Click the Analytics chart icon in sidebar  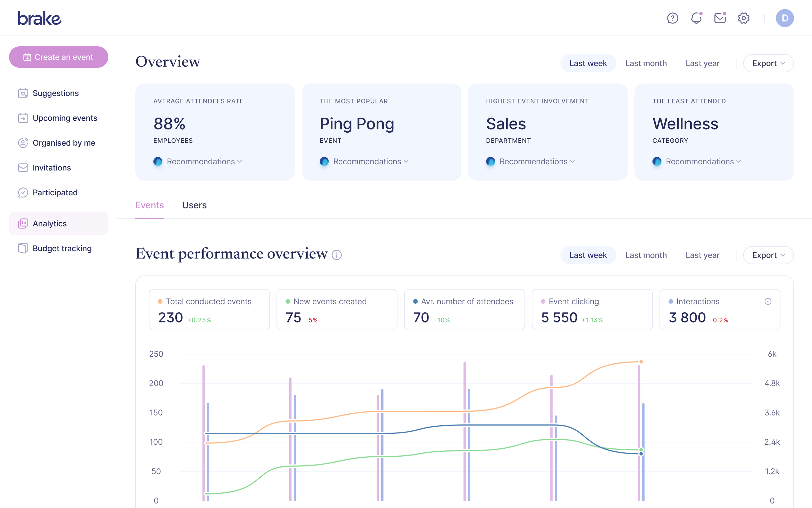[23, 223]
